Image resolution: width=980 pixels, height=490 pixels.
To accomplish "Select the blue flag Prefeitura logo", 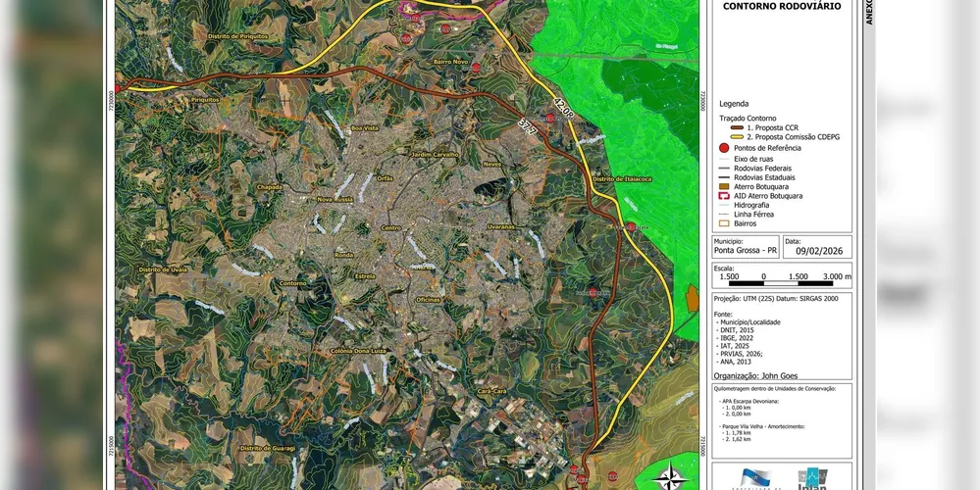I will coord(756,479).
